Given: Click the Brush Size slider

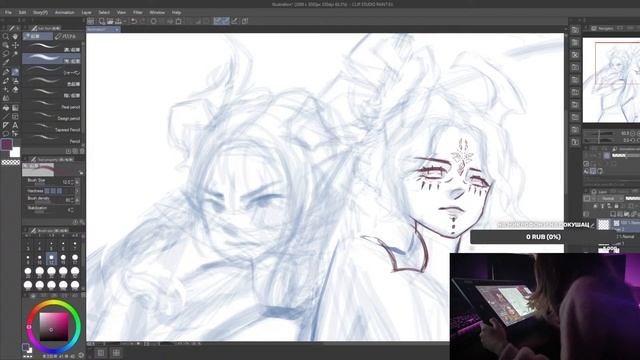Looking at the screenshot, I should click(x=39, y=185).
